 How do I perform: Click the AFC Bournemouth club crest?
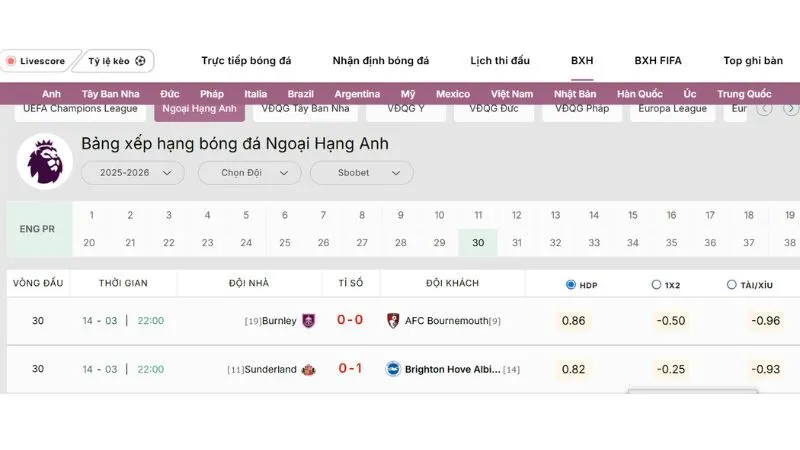(x=393, y=321)
